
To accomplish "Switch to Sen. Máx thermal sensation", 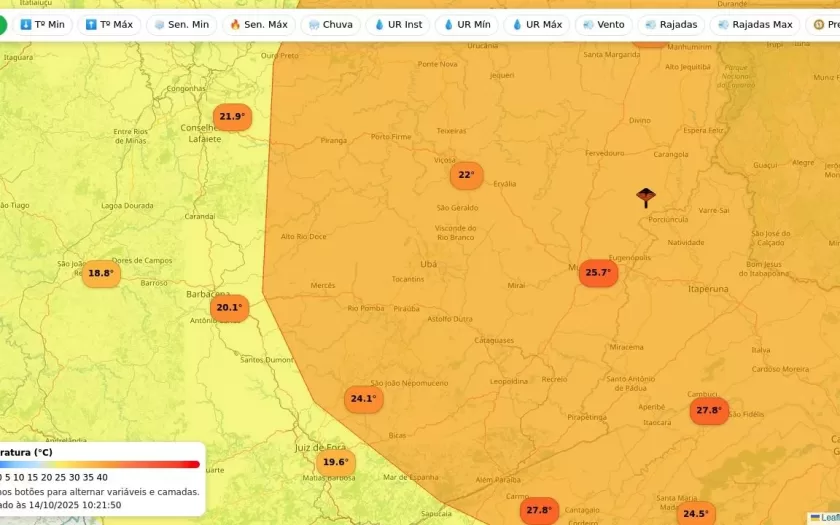I will pos(258,24).
